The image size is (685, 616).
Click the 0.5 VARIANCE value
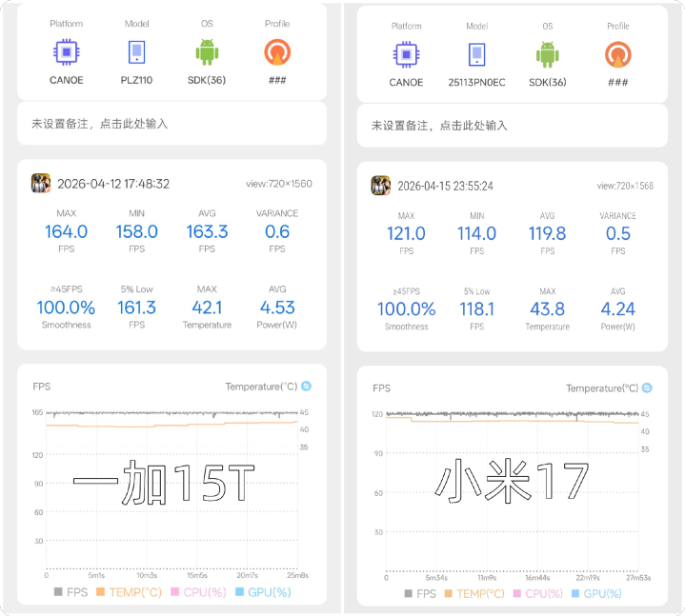tap(617, 234)
